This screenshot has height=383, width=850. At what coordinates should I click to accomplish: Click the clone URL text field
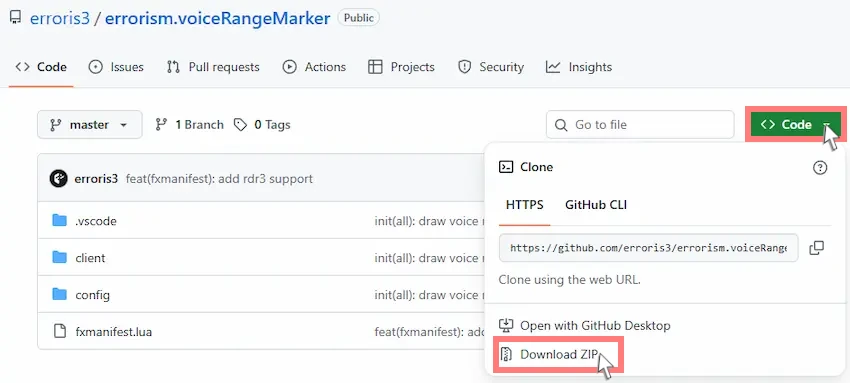pyautogui.click(x=648, y=248)
